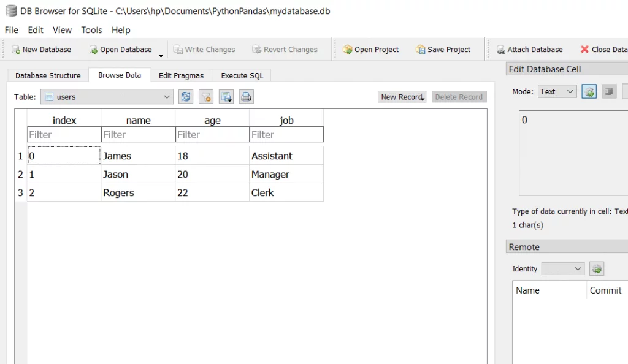
Task: Click the age column header
Action: (212, 120)
